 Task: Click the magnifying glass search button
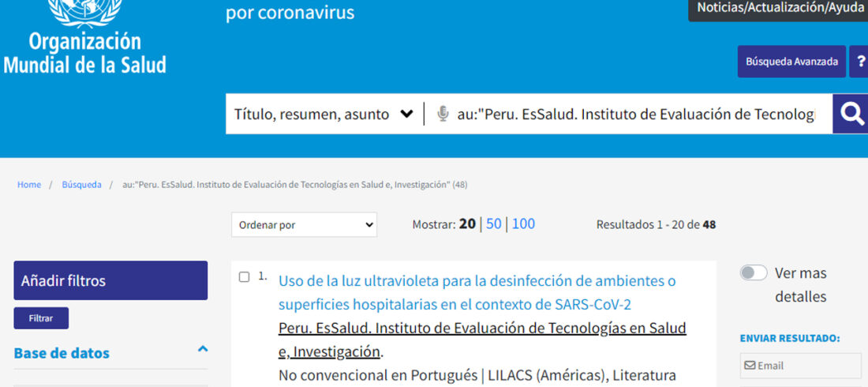point(851,114)
